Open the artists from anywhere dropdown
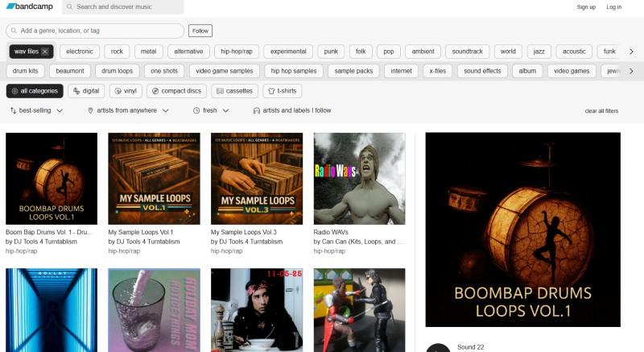This screenshot has width=644, height=352. click(128, 110)
